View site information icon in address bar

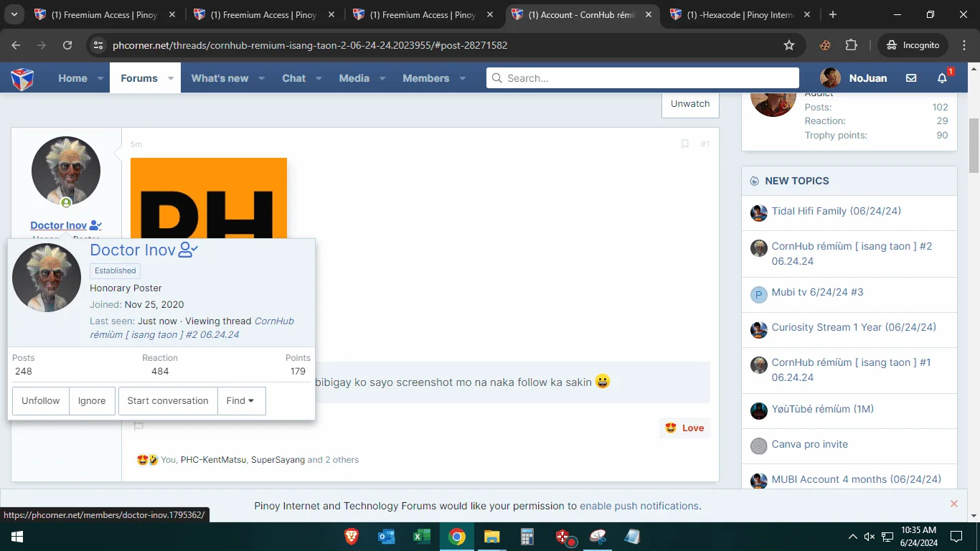99,45
